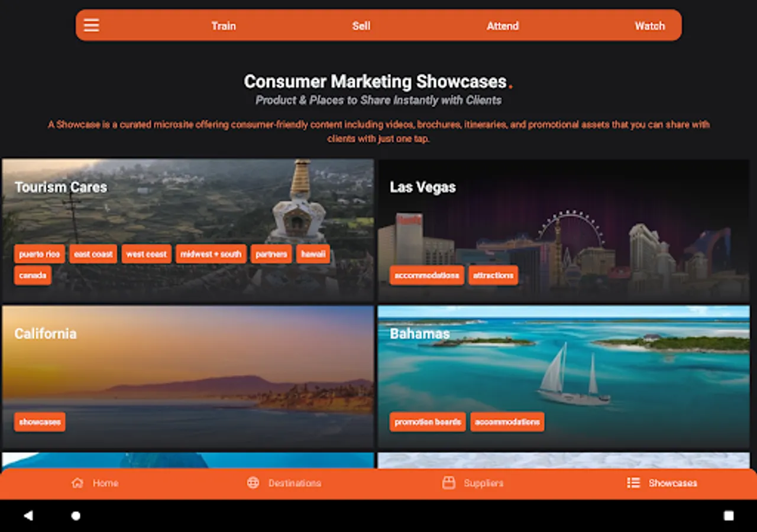Select the promotion boards tag
The height and width of the screenshot is (532, 757).
coord(428,422)
